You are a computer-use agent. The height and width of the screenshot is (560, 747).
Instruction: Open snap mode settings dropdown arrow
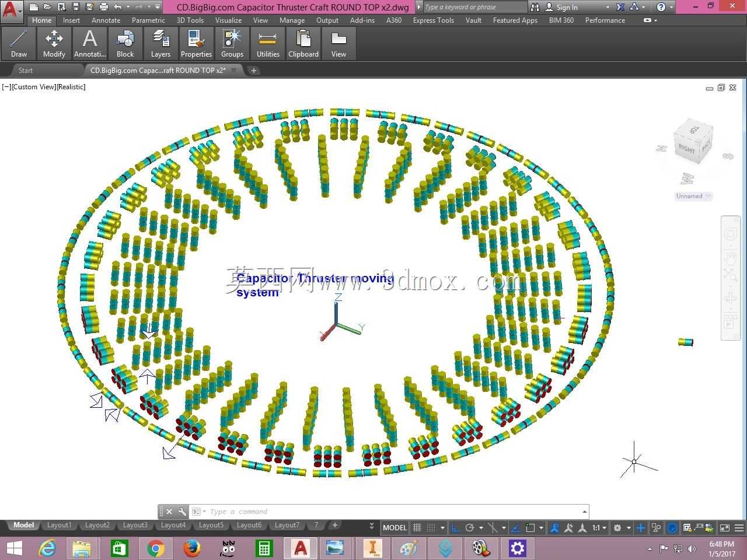click(x=442, y=528)
